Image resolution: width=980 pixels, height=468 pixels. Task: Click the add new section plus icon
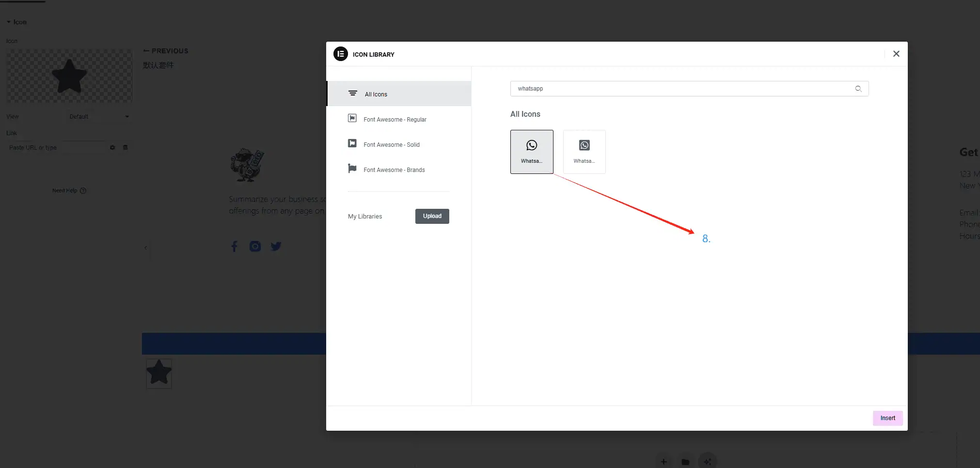[664, 462]
